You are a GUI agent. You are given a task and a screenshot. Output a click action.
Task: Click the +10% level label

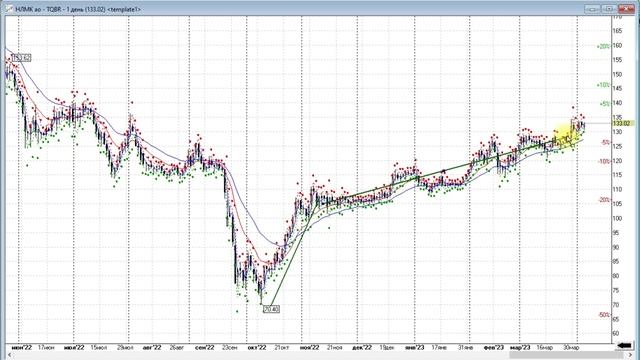603,85
